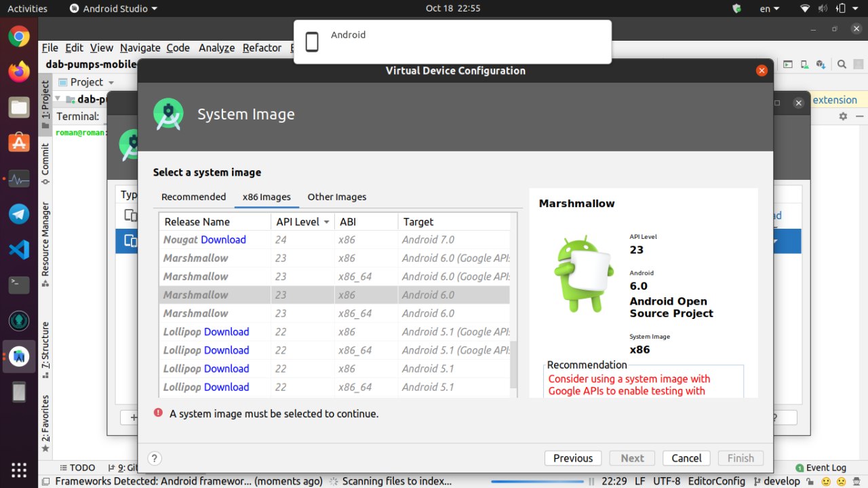Open the File menu
Image resolution: width=868 pixels, height=488 pixels.
50,48
